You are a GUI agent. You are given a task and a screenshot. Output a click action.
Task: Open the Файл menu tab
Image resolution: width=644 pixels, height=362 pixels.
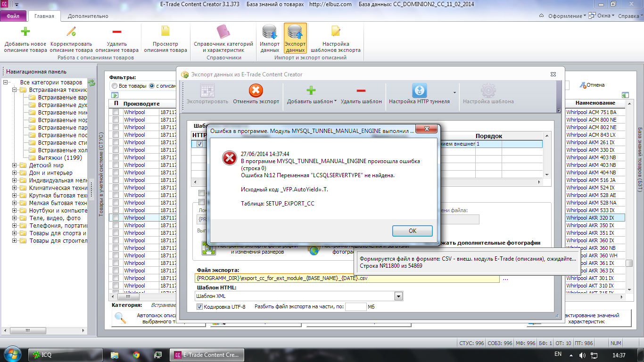(x=13, y=16)
